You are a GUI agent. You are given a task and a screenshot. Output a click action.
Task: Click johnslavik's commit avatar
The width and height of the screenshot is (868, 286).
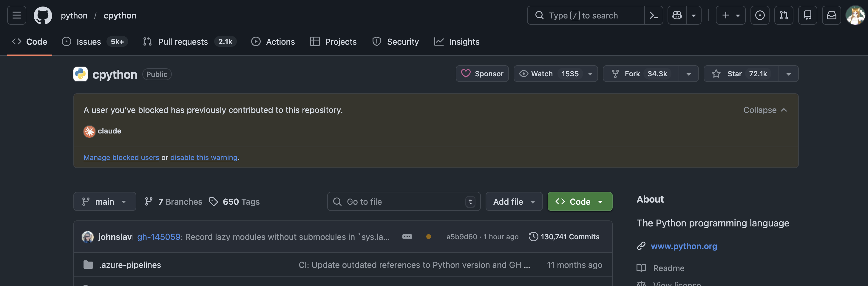tap(88, 237)
